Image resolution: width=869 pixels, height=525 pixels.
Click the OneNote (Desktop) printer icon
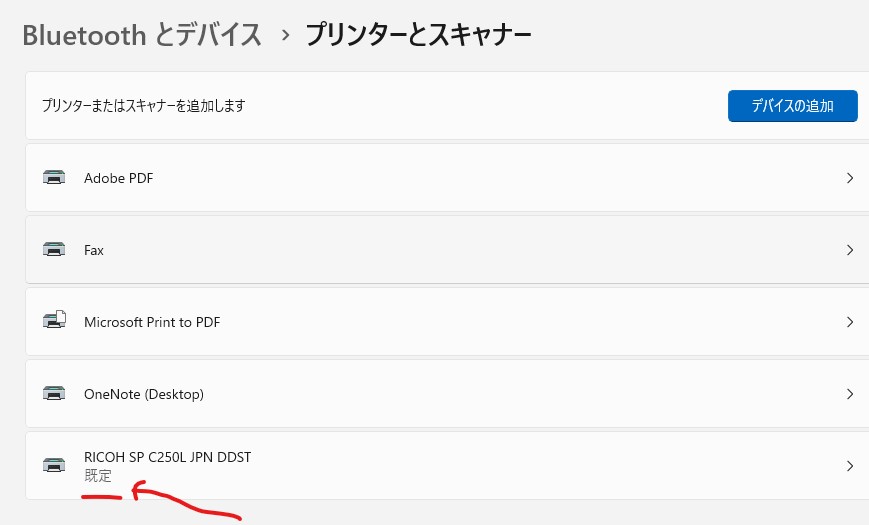[54, 394]
